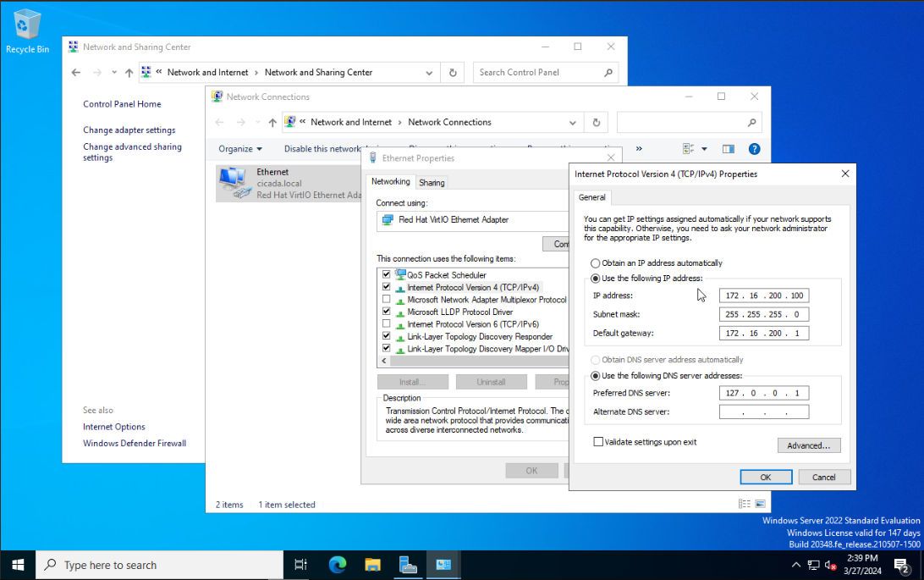Select Use the following DNS server addresses
This screenshot has width=924, height=580.
[595, 375]
